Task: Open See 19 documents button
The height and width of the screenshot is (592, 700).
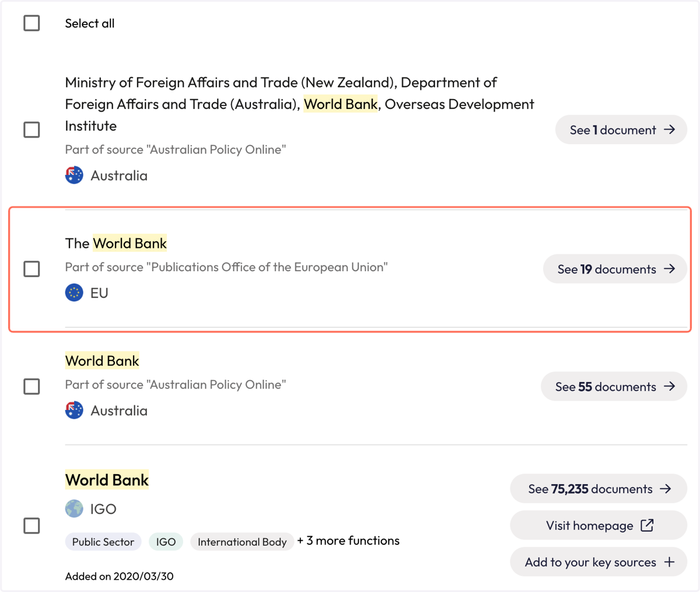Action: tap(615, 269)
